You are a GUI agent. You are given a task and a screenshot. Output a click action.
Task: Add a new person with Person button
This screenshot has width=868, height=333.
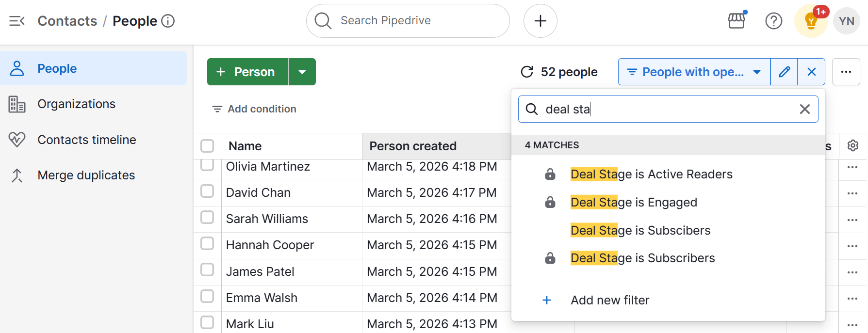point(248,72)
